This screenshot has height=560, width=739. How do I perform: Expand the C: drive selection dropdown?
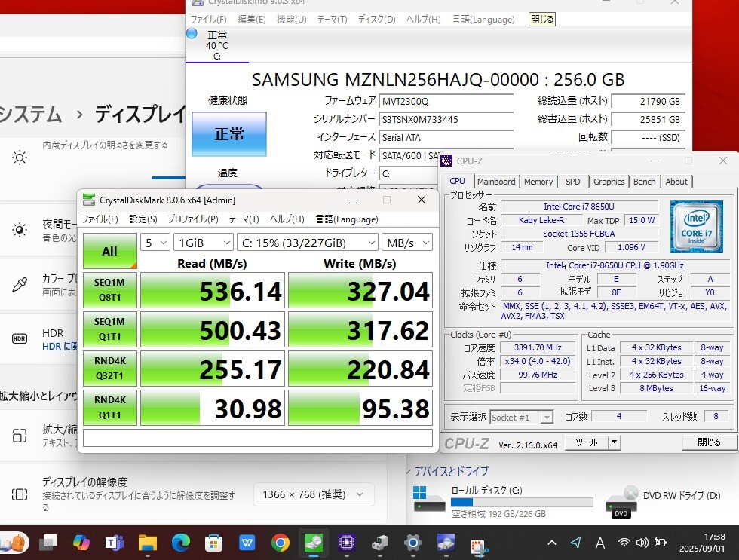307,242
